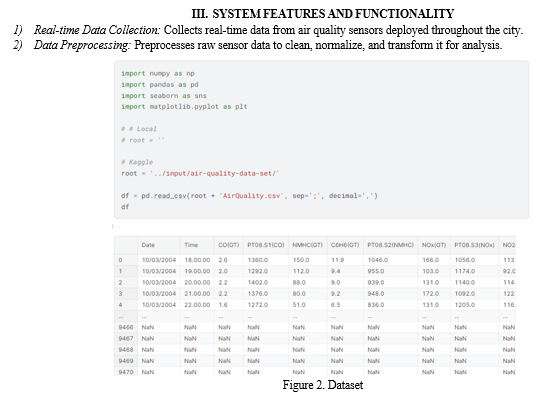This screenshot has width=552, height=409.
Task: Click the '1046.0' cell in row 0
Action: pyautogui.click(x=378, y=260)
